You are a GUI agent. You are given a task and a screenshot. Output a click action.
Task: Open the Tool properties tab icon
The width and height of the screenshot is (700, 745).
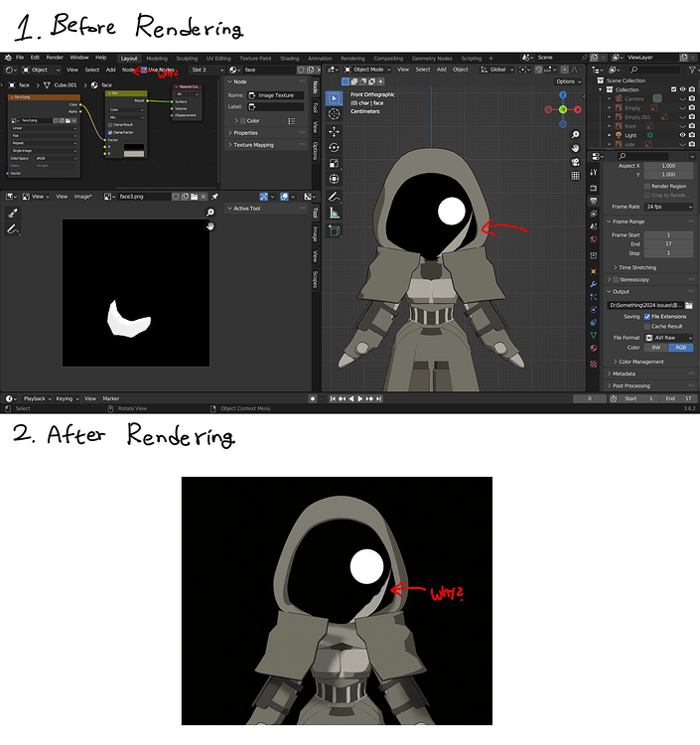[594, 172]
